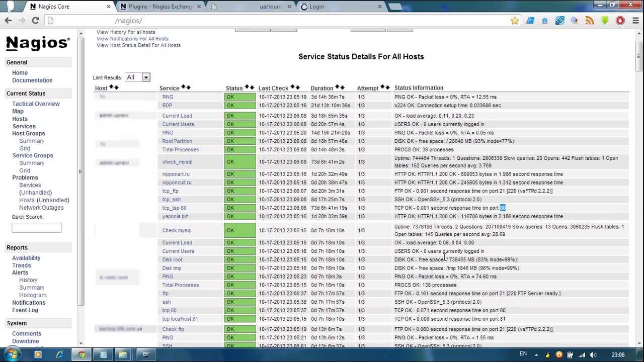Open Root Partition service link

tap(177, 141)
